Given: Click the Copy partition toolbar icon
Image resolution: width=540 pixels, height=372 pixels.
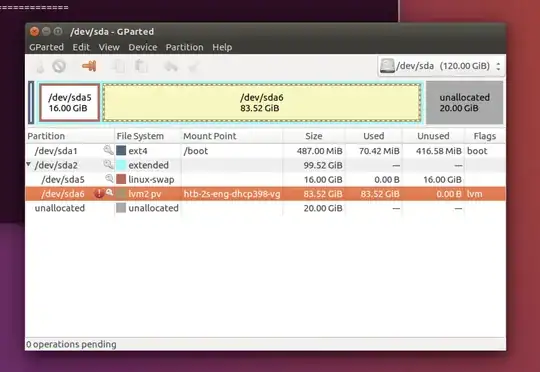Looking at the screenshot, I should 118,66.
